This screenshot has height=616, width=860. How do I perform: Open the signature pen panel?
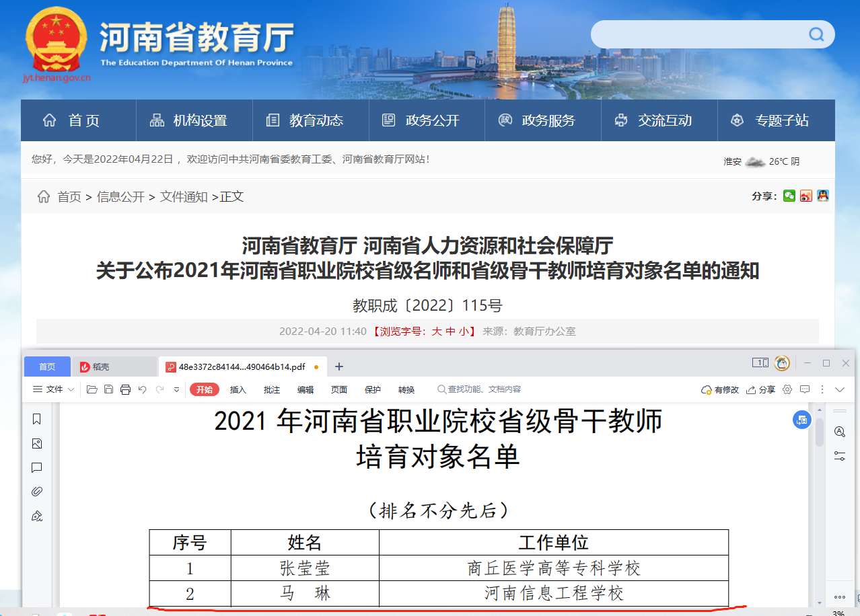(x=37, y=516)
